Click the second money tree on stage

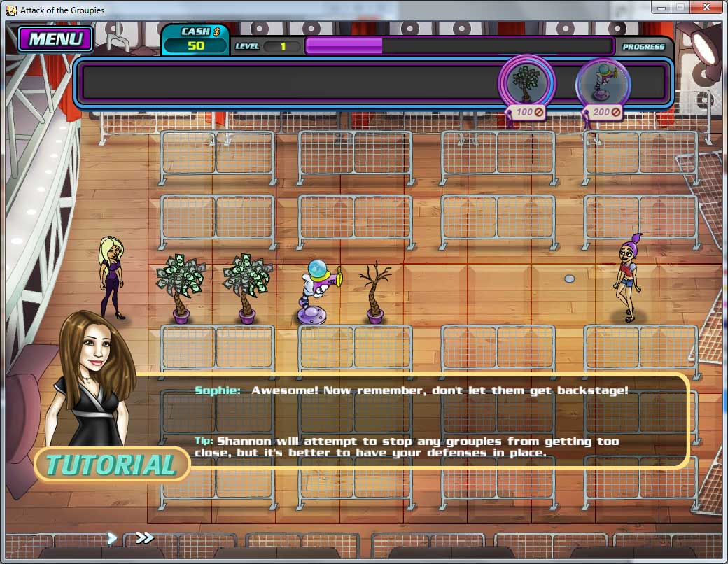pyautogui.click(x=247, y=288)
